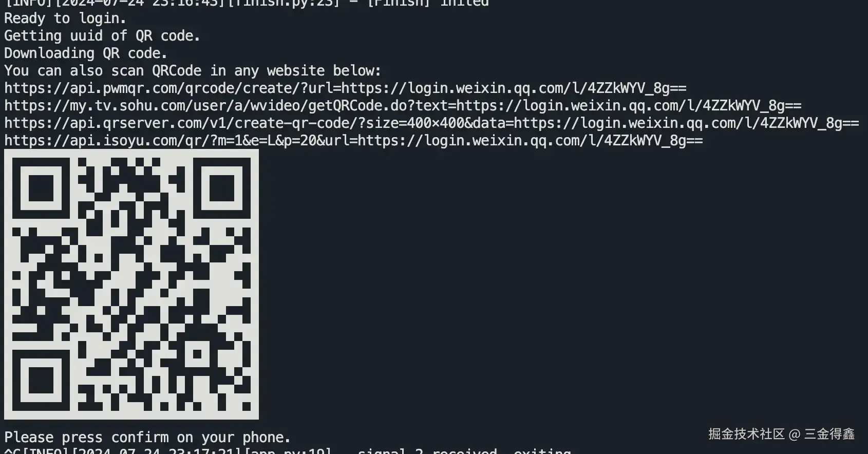Click the signal received exiting log line
Screen dimensions: 868x454
point(288,451)
